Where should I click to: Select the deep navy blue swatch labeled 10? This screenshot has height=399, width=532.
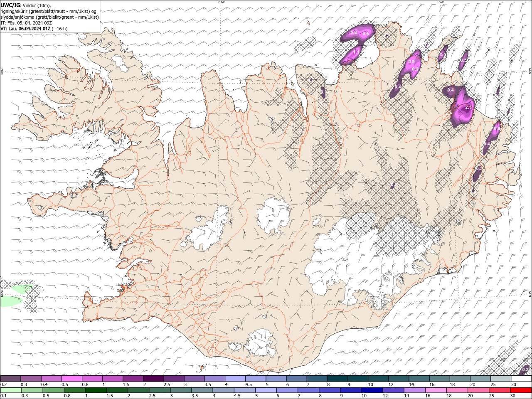pyautogui.click(x=372, y=390)
